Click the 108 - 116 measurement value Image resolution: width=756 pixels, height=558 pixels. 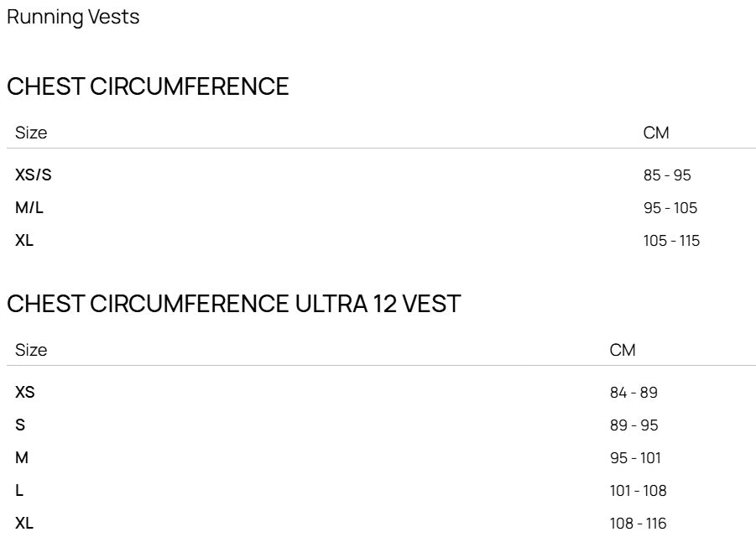(638, 524)
